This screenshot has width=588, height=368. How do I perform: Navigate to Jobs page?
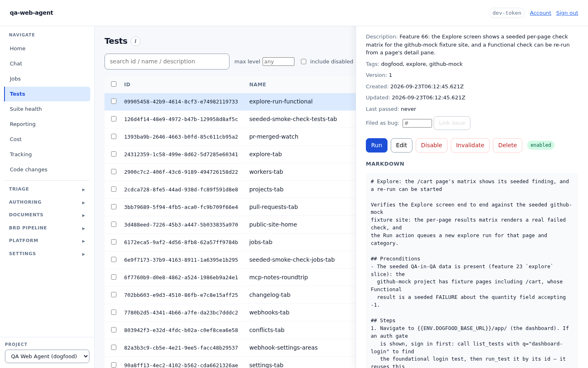point(47,79)
